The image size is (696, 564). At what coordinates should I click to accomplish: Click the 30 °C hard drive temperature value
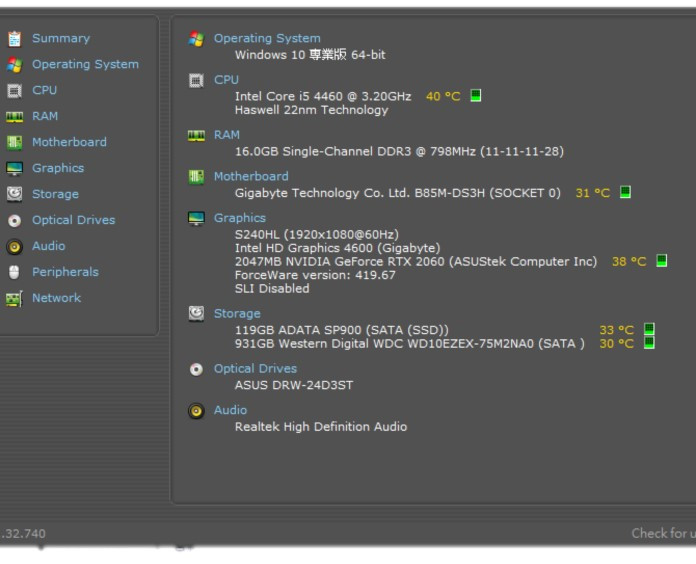(617, 344)
